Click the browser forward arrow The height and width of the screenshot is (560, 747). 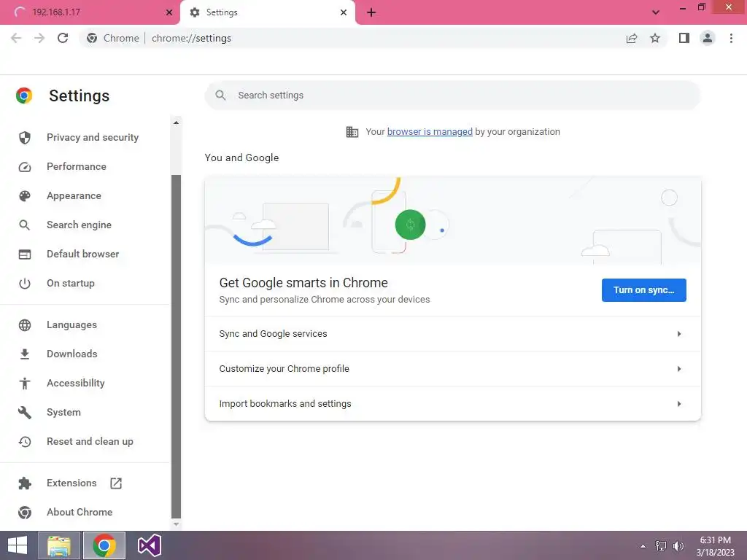pos(39,38)
